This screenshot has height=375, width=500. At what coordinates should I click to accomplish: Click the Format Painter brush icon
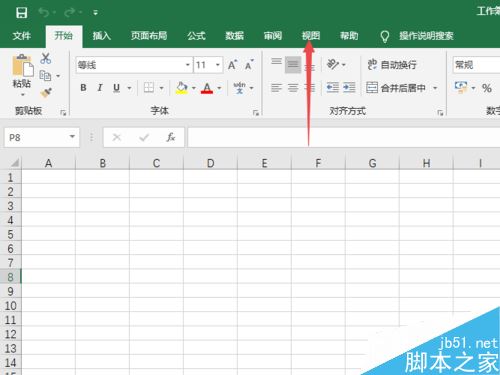point(46,93)
